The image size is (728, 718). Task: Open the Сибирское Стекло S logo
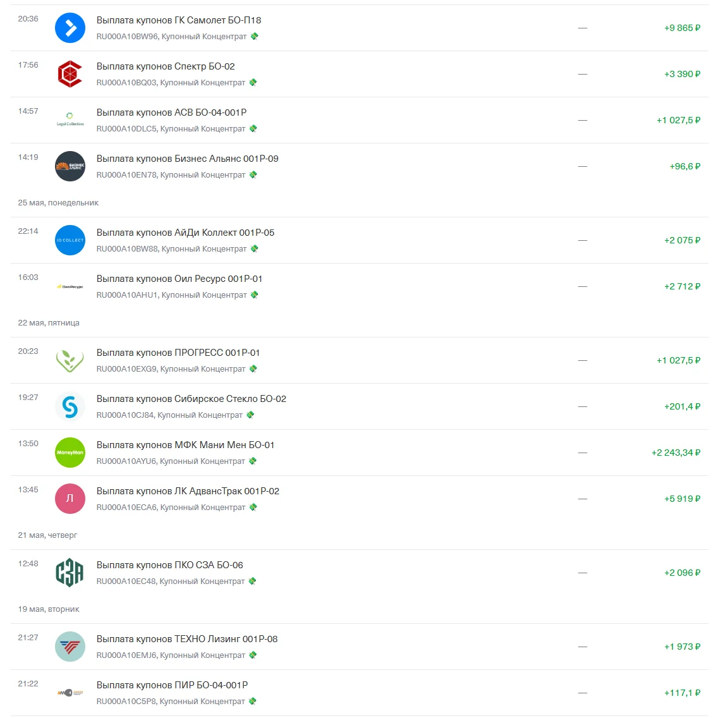70,406
